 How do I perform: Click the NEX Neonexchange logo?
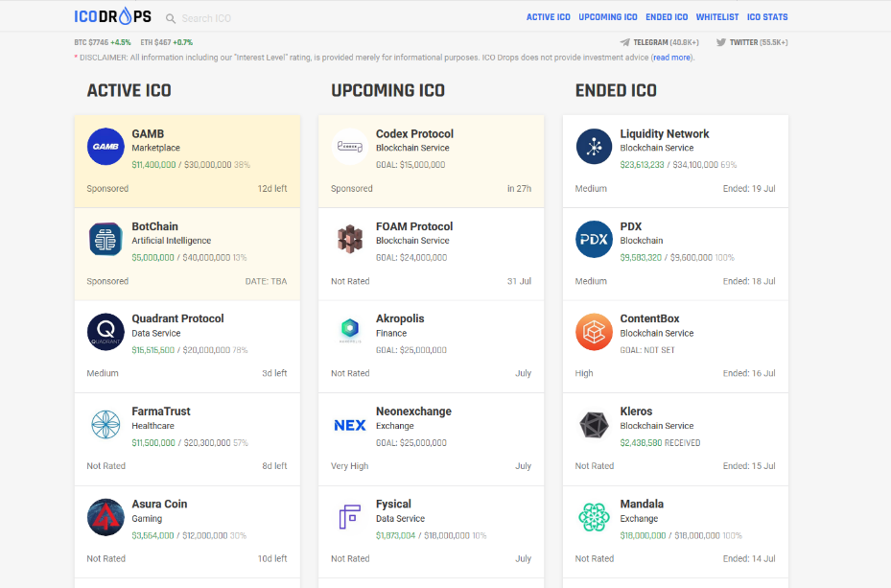click(350, 425)
